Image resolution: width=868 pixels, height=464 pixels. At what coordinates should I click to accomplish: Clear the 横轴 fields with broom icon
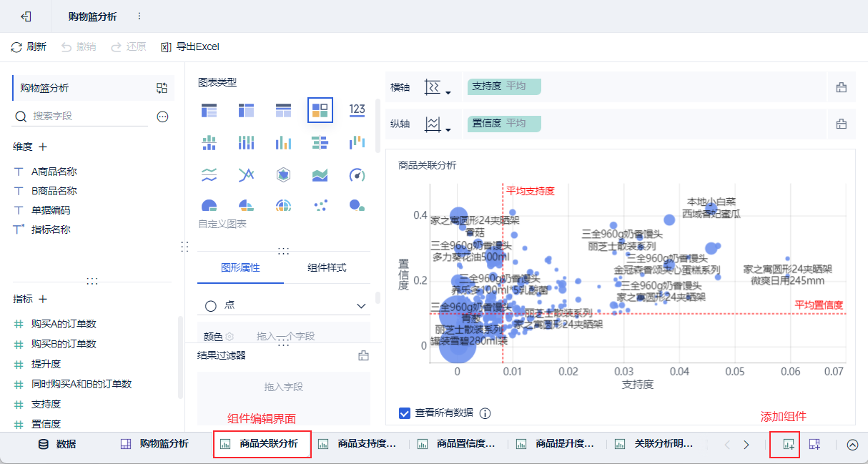point(842,87)
